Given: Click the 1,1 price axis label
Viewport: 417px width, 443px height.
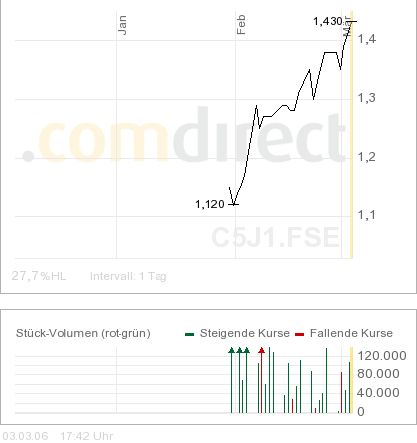Looking at the screenshot, I should (367, 215).
